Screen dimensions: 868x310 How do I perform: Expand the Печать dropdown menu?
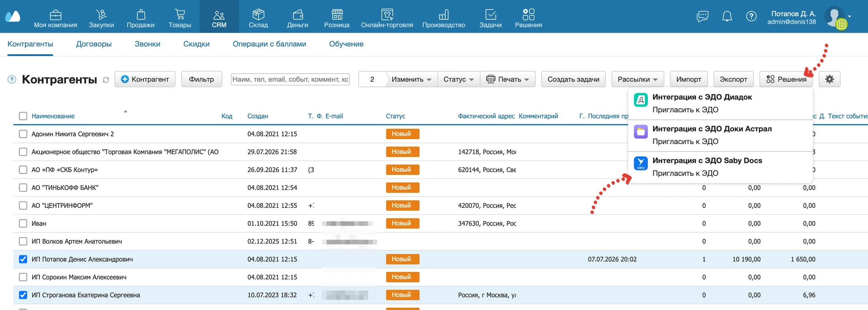pos(508,79)
